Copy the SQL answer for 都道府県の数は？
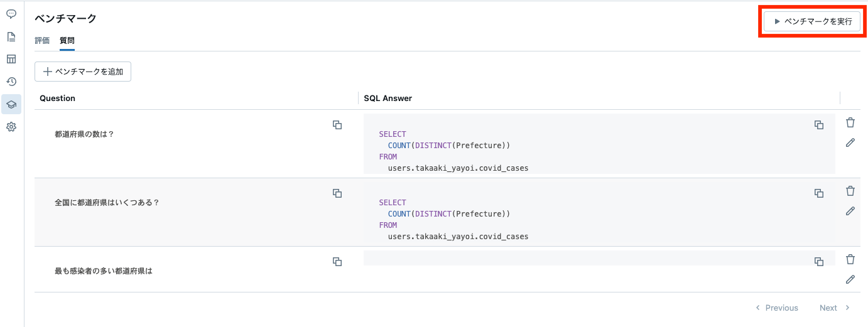Screen dimensions: 868x327 (x=819, y=125)
